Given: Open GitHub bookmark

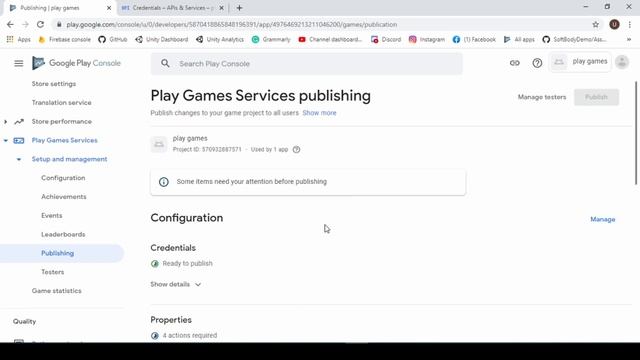Looking at the screenshot, I should click(x=113, y=39).
